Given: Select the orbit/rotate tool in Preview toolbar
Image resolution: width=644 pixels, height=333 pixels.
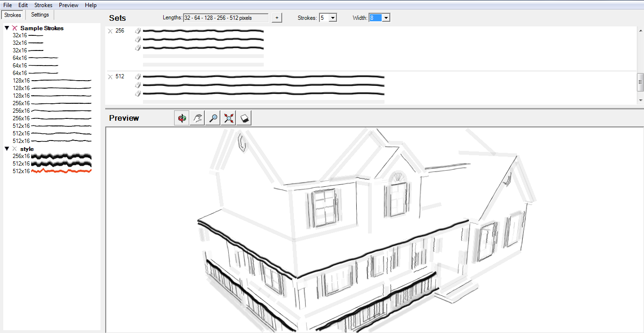Looking at the screenshot, I should click(181, 117).
